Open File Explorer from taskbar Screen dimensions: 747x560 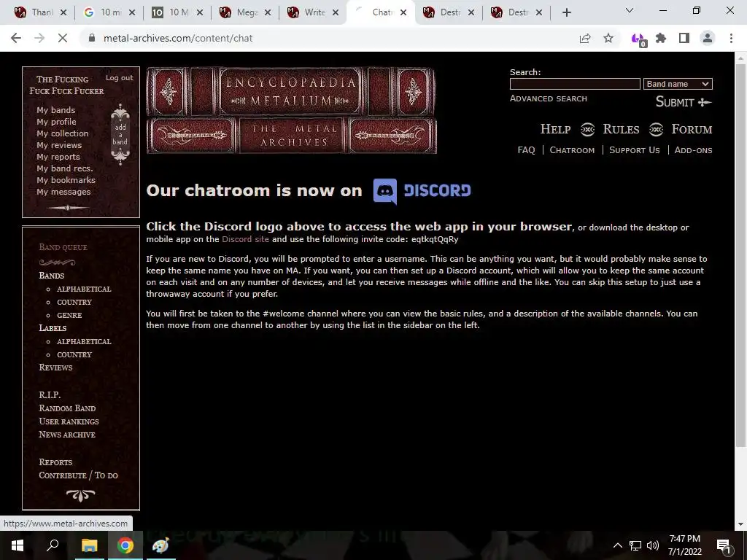(x=89, y=545)
